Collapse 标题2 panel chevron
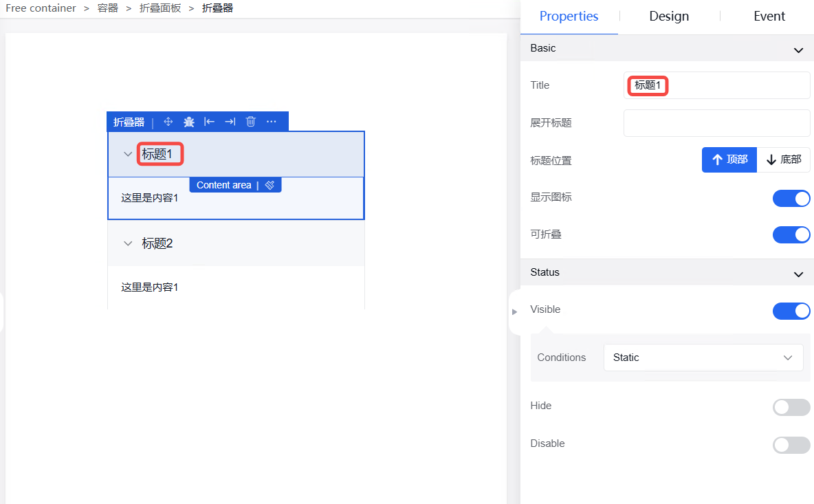 tap(128, 243)
